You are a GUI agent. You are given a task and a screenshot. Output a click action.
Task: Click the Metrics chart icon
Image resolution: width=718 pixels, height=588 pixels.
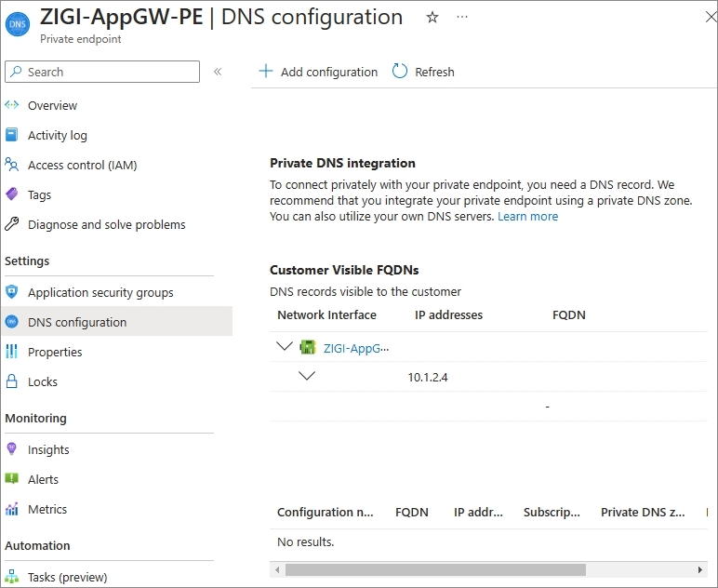[x=11, y=508]
